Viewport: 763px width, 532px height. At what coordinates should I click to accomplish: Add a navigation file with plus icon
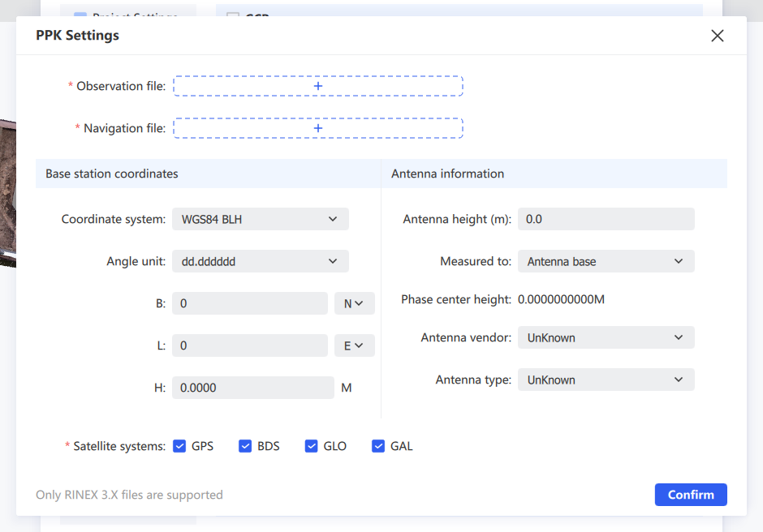pos(317,128)
